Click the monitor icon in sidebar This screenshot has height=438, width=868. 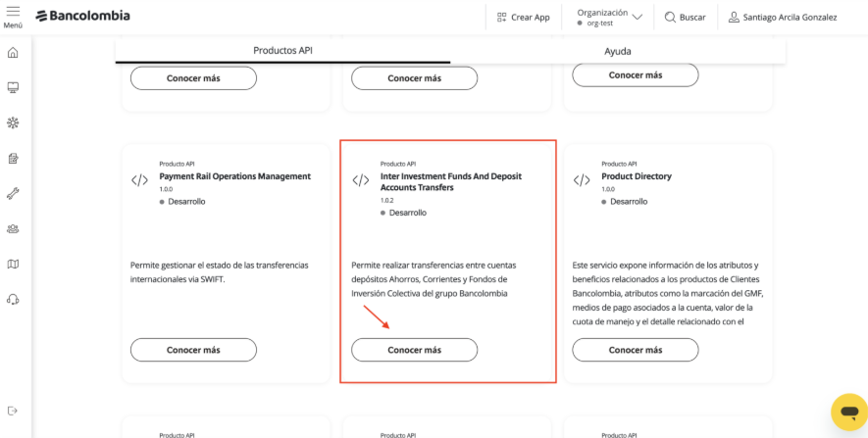pyautogui.click(x=13, y=88)
